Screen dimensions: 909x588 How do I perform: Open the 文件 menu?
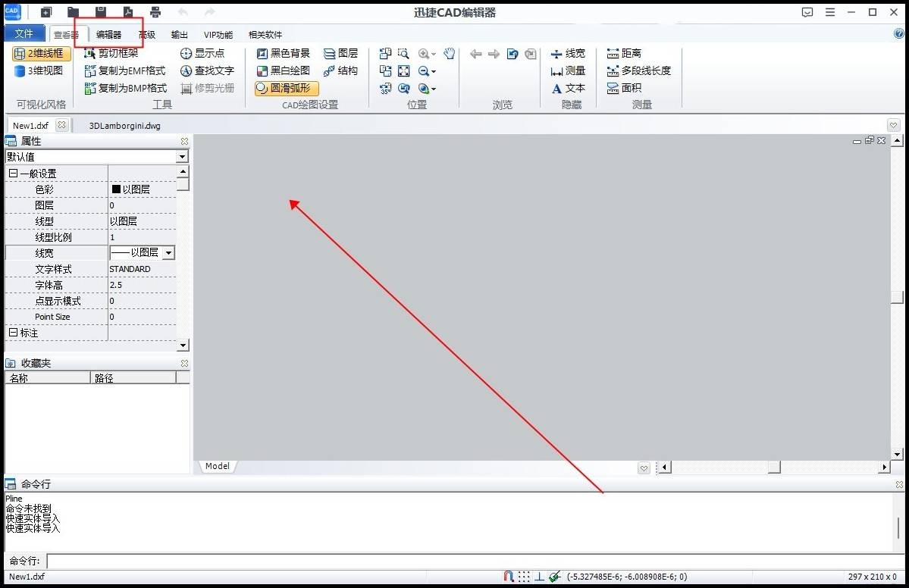pyautogui.click(x=24, y=33)
